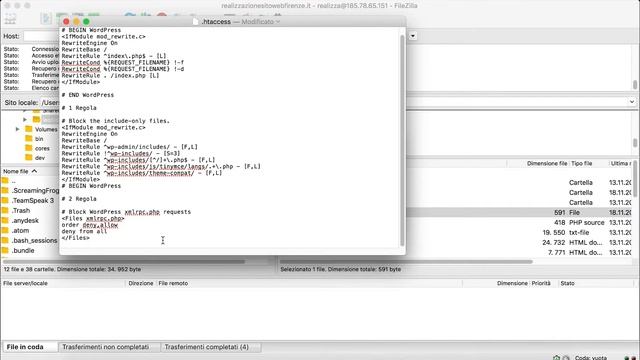Viewport: 640px width, 360px height.
Task: Click the '# END WordPress' line
Action: coord(88,95)
